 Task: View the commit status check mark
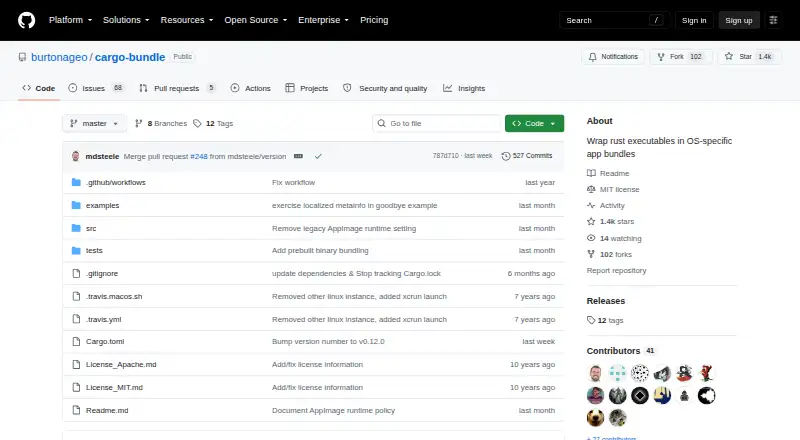pyautogui.click(x=318, y=156)
